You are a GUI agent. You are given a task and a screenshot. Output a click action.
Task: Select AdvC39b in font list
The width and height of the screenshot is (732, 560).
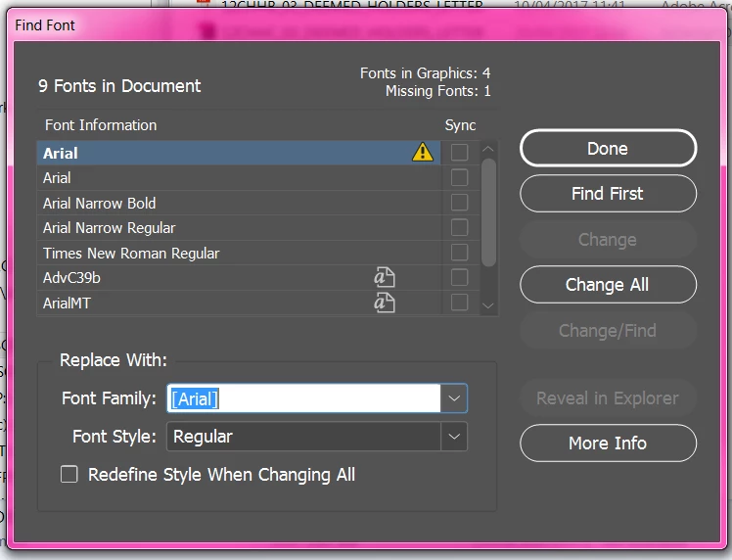click(x=239, y=277)
